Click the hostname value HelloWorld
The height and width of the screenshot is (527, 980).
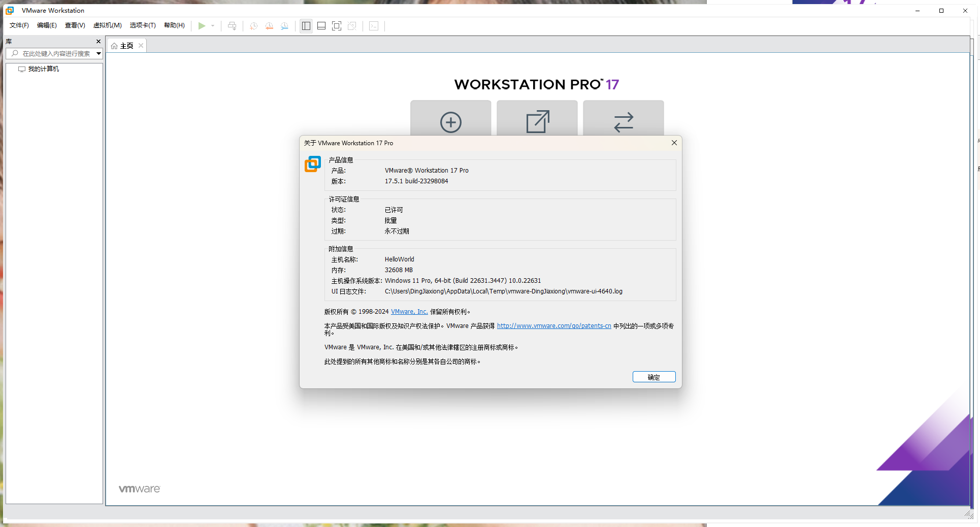[x=400, y=259]
